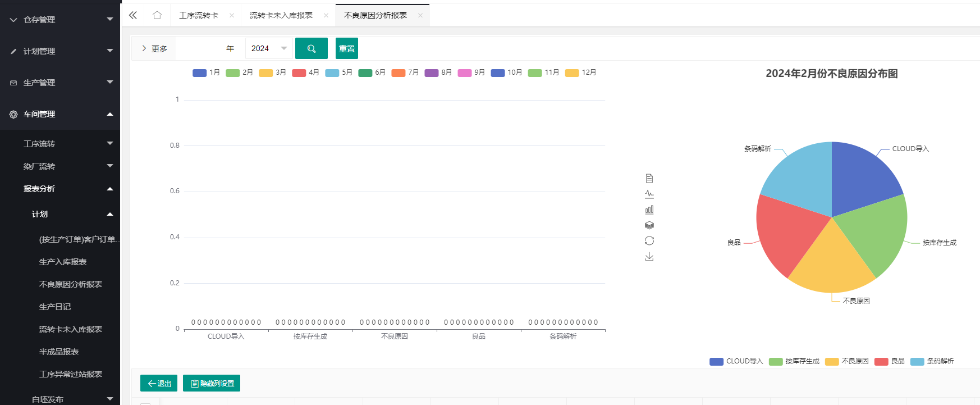Image resolution: width=980 pixels, height=405 pixels.
Task: Open 流转卡未入库报表 in the sidebar
Action: (71, 329)
